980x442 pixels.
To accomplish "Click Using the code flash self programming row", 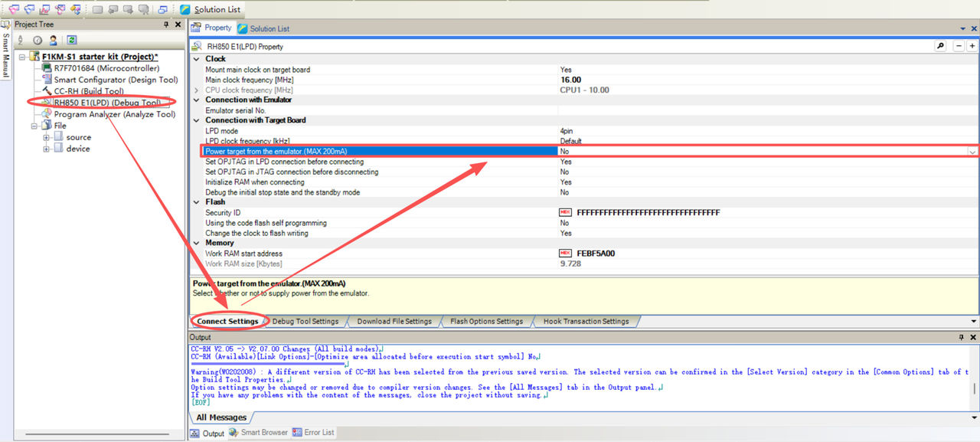I will pyautogui.click(x=585, y=223).
